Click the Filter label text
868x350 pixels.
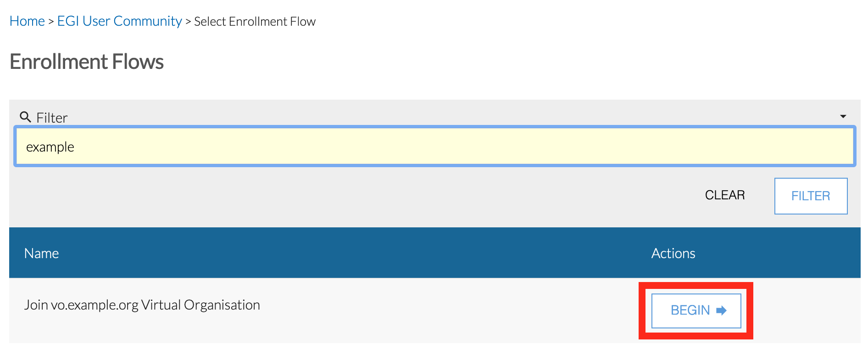(52, 118)
